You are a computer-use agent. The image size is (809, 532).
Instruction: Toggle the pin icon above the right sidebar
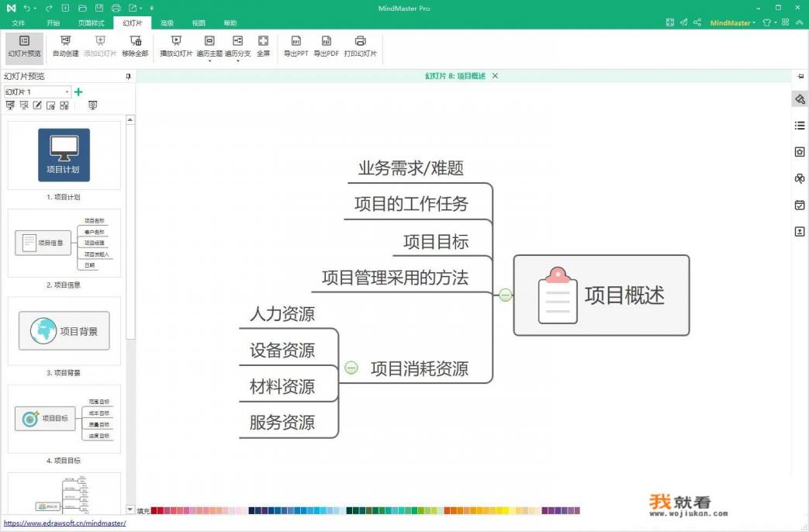point(800,76)
